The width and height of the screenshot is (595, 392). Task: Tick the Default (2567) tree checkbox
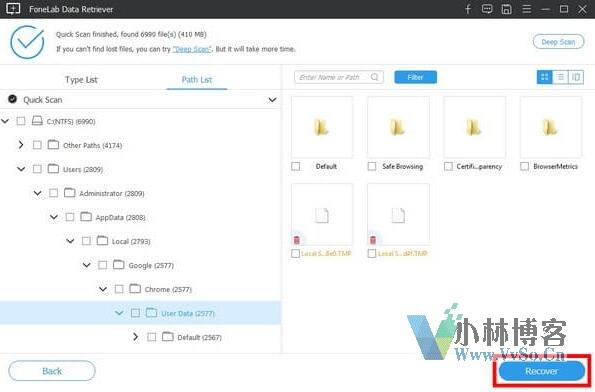coord(151,337)
